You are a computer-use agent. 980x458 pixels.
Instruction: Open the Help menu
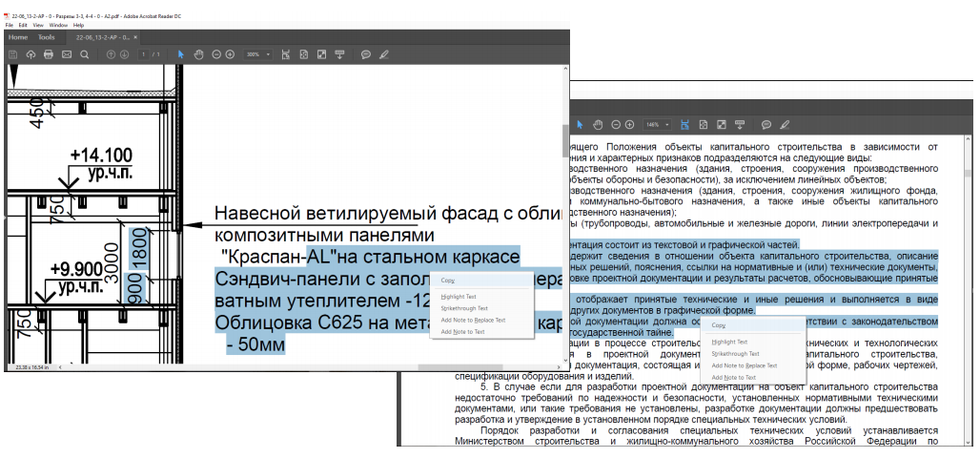pos(78,25)
